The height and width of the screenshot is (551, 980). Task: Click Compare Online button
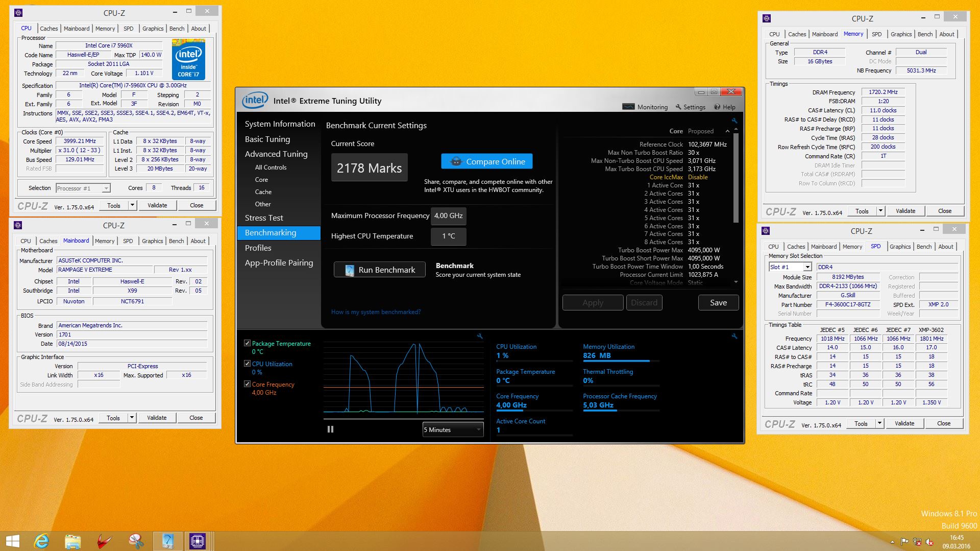tap(487, 161)
